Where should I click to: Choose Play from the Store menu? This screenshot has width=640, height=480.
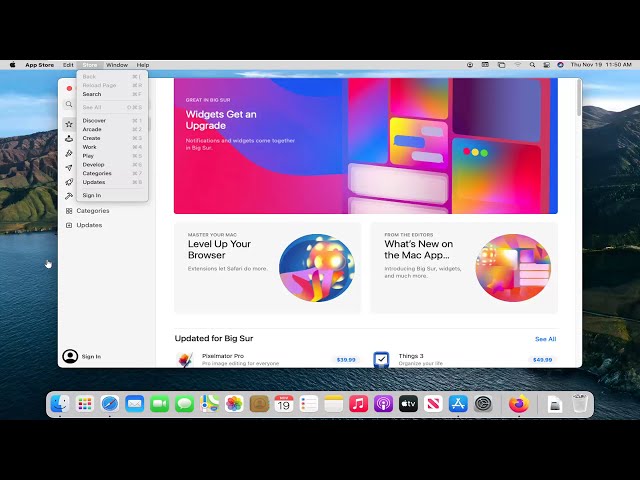point(112,156)
